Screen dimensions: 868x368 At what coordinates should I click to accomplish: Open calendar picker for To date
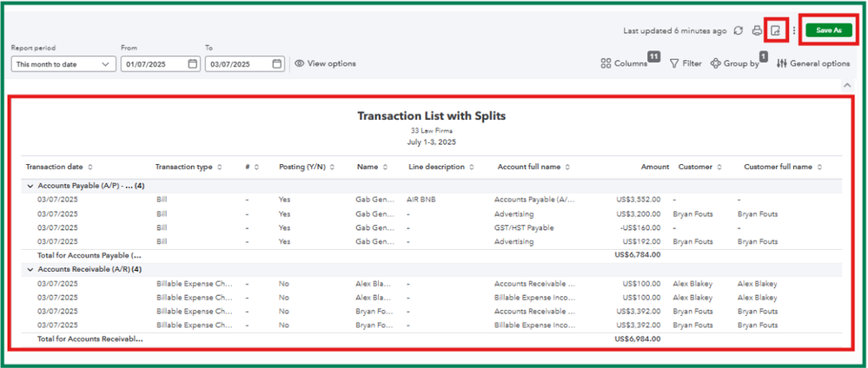276,63
